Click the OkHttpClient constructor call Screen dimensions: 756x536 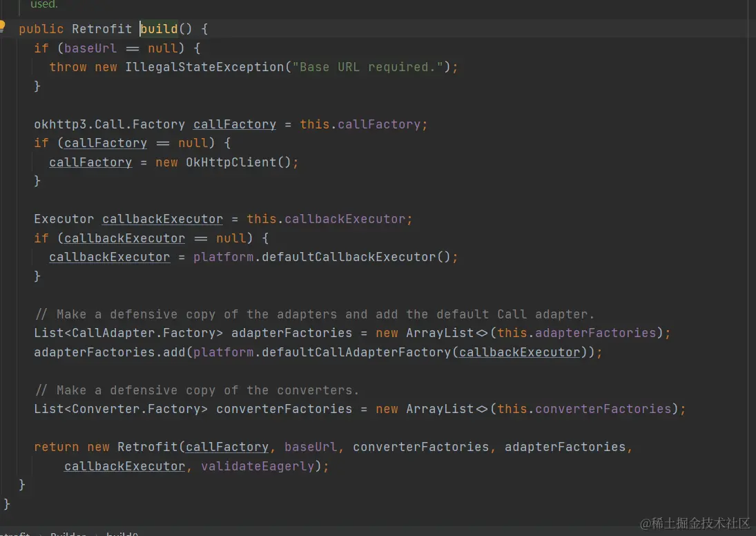tap(238, 162)
